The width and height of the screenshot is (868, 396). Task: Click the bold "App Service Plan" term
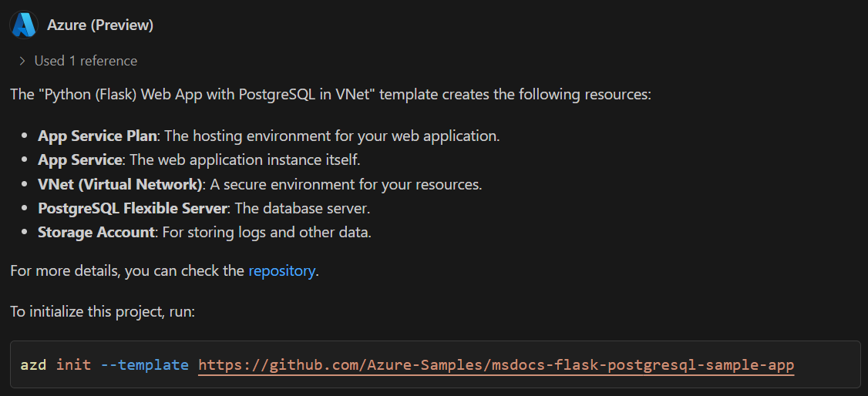pos(98,136)
